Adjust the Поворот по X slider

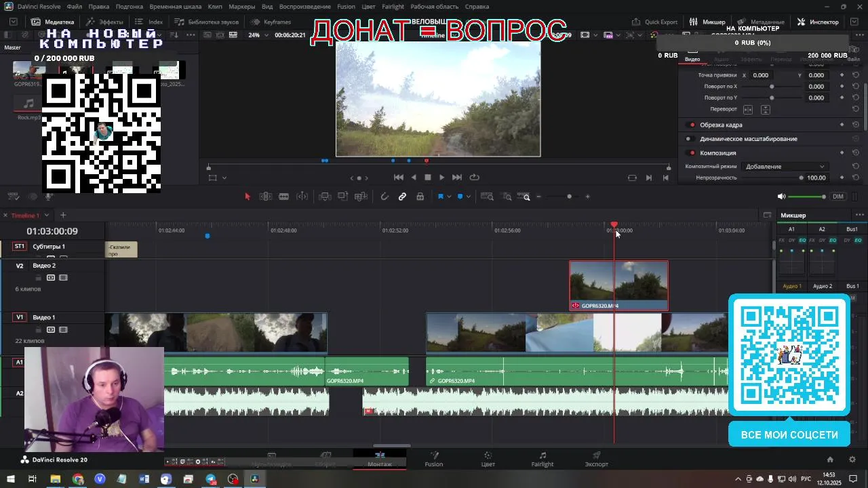(x=772, y=87)
